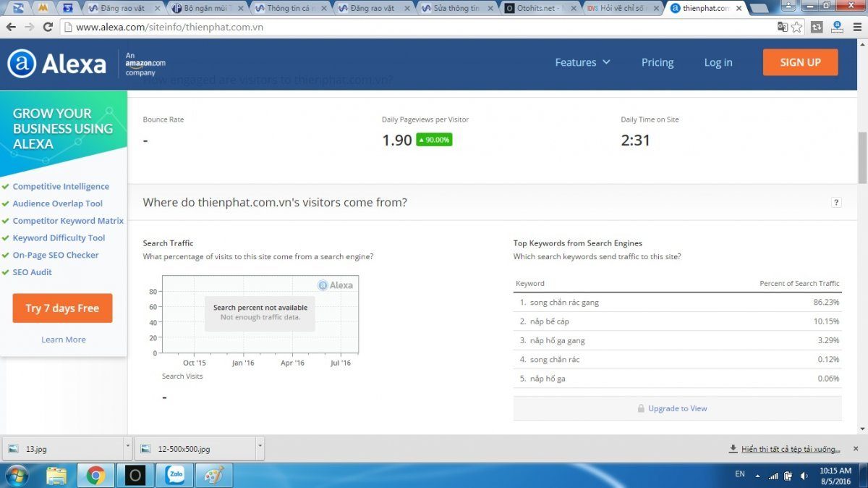
Task: Open the downloaded 13.jpg file
Action: 63,449
